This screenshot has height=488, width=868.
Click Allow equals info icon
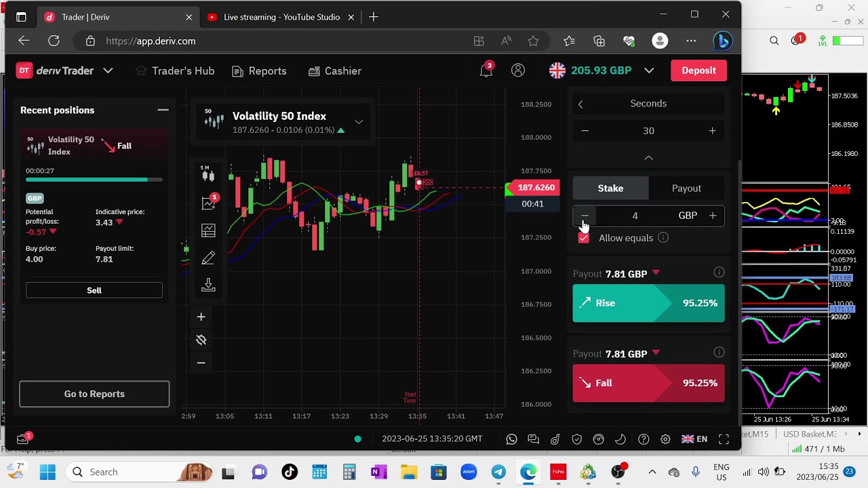point(663,237)
